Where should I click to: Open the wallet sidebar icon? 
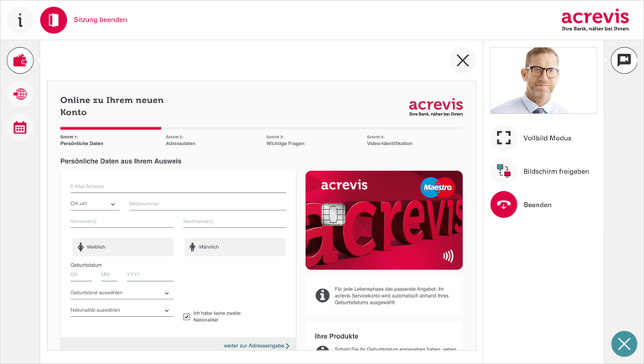pos(20,60)
